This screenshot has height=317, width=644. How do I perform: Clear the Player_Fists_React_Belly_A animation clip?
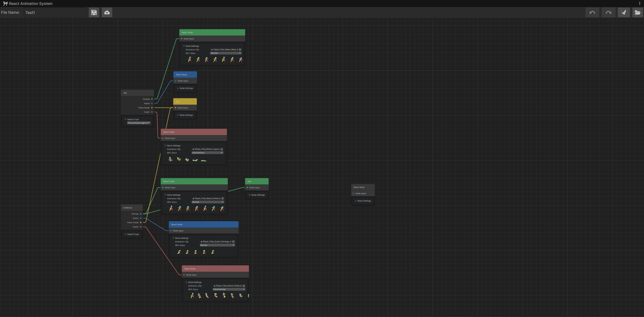[x=240, y=50]
